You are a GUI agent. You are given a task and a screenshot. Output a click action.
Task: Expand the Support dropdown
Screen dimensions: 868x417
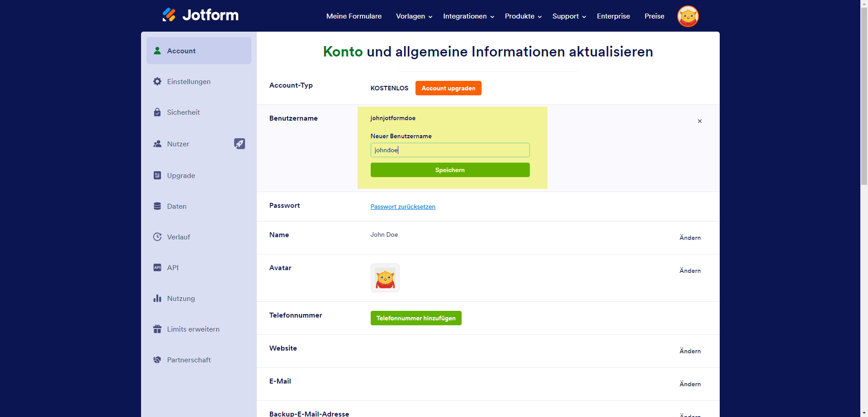click(x=569, y=16)
